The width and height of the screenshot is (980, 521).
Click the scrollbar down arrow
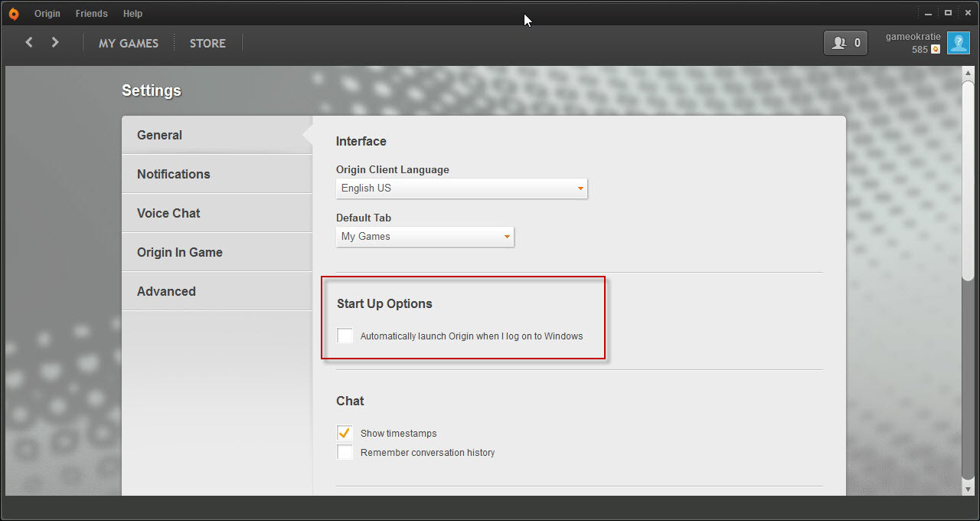[969, 488]
